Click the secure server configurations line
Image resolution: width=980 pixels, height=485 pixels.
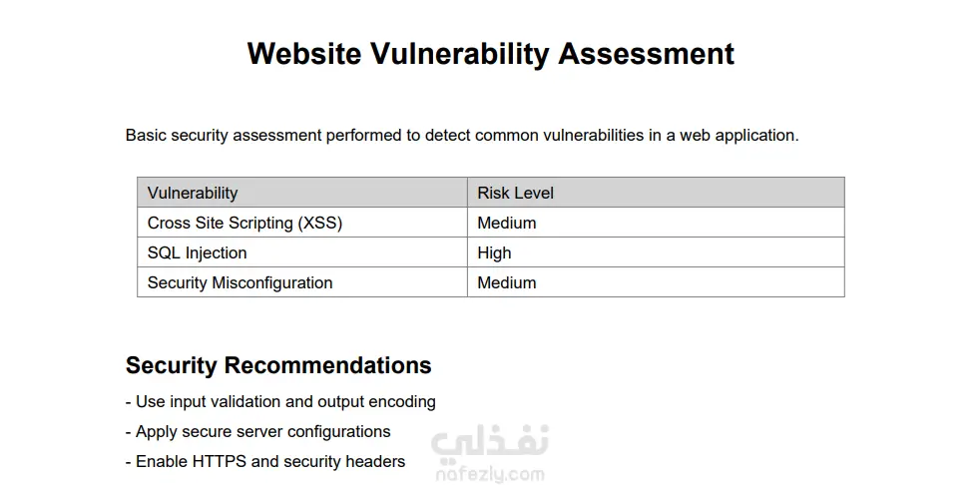pos(258,432)
